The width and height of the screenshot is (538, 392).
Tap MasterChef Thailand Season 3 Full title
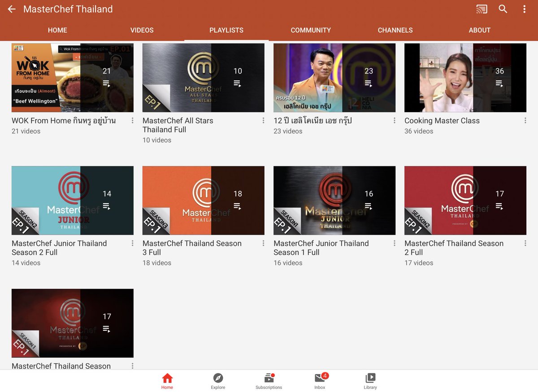tap(192, 248)
